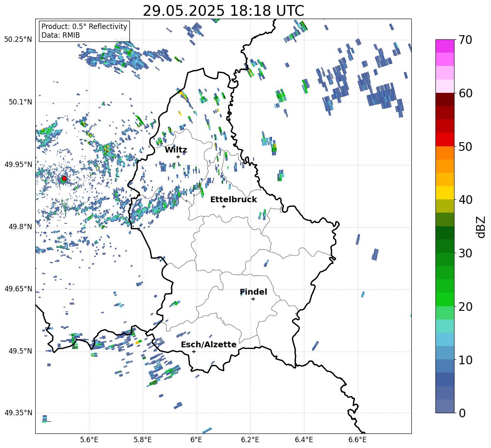Click the yellow colorbar segment at 40
The image size is (491, 448).
pyautogui.click(x=445, y=193)
